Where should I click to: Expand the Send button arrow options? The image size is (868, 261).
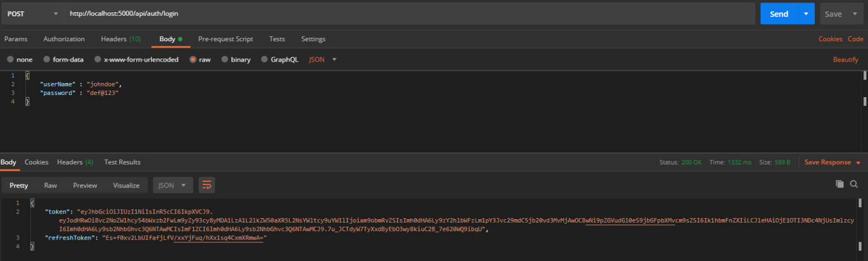(x=806, y=14)
